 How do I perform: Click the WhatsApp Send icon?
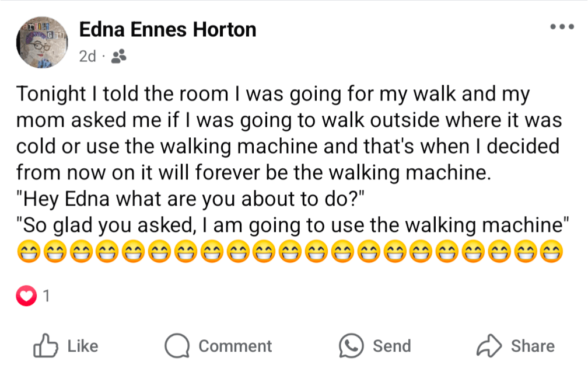[x=351, y=346]
